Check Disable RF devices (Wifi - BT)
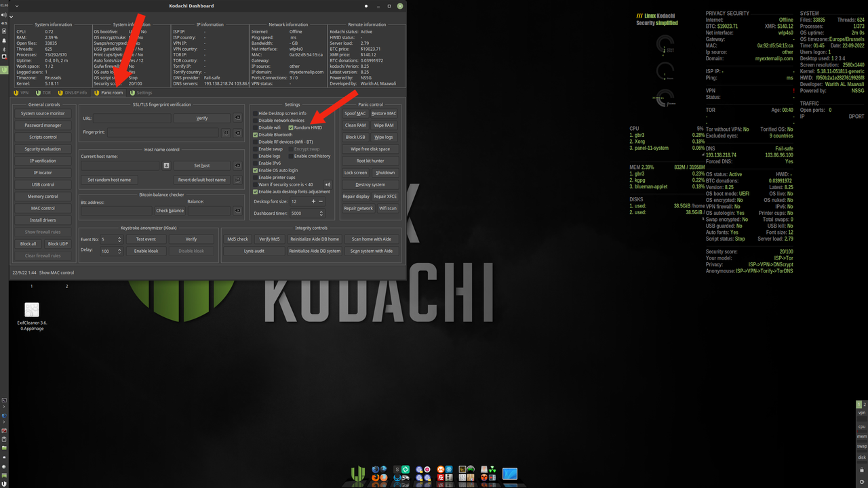This screenshot has height=488, width=868. pos(255,142)
